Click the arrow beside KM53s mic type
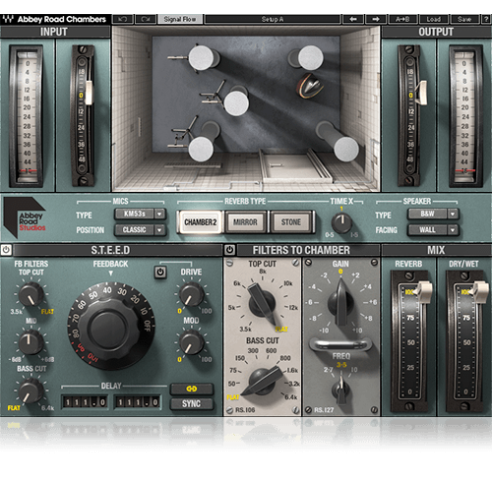Image resolution: width=492 pixels, height=492 pixels. click(160, 214)
